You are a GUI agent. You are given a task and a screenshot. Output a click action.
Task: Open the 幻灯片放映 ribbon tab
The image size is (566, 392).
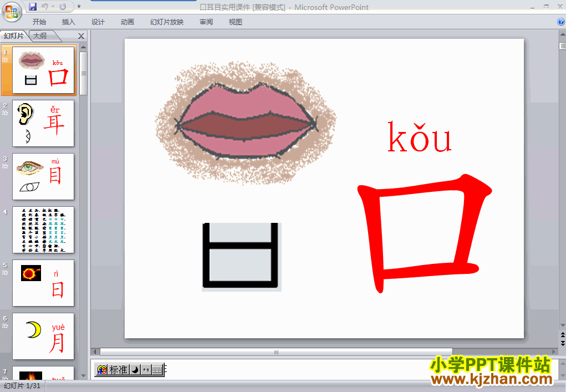167,22
